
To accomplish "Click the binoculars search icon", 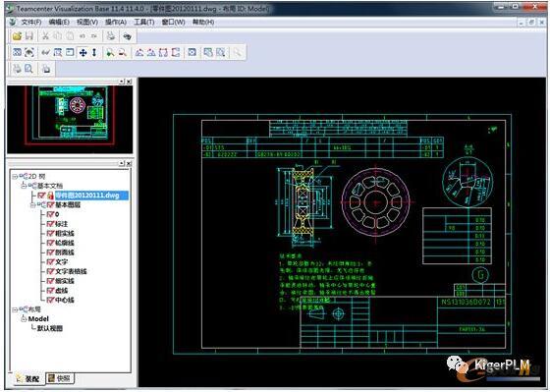I will 127,35.
